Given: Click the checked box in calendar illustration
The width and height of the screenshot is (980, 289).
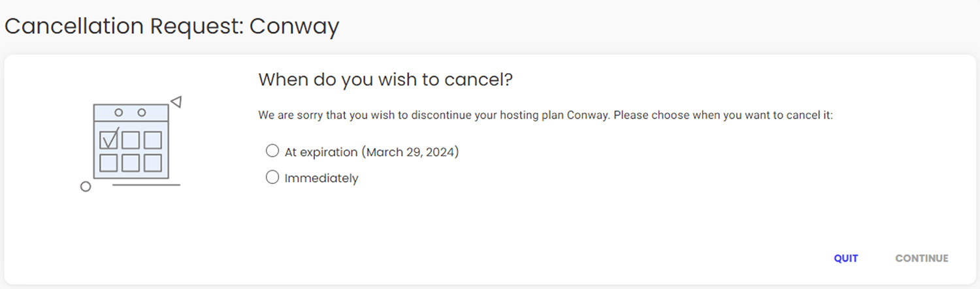Looking at the screenshot, I should pos(108,140).
